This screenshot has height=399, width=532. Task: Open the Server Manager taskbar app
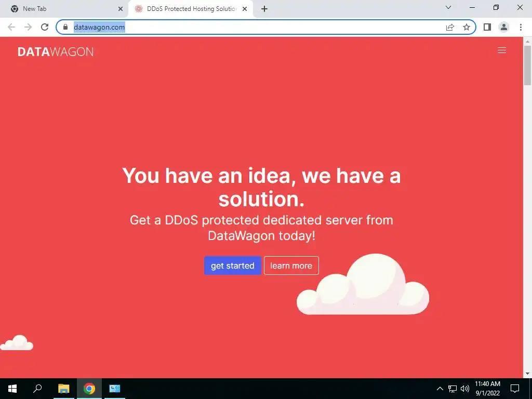tap(115, 389)
